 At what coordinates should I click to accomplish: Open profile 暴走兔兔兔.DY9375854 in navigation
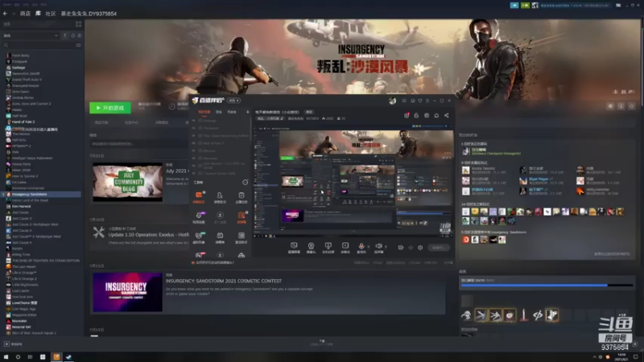click(x=89, y=14)
